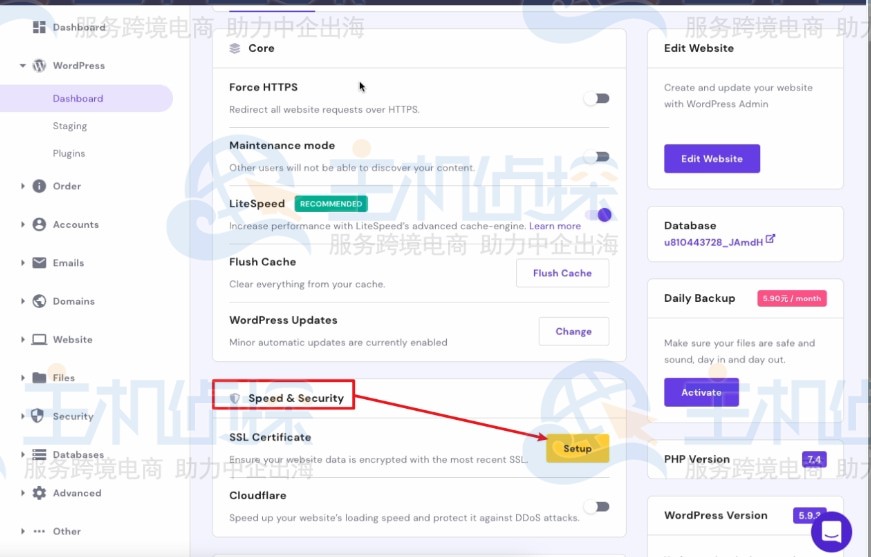Click the Accounts person icon
This screenshot has width=871, height=557.
(39, 224)
